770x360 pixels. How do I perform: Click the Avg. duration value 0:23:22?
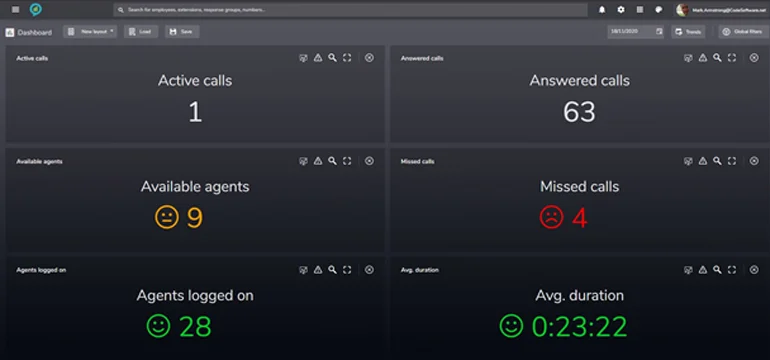click(579, 327)
